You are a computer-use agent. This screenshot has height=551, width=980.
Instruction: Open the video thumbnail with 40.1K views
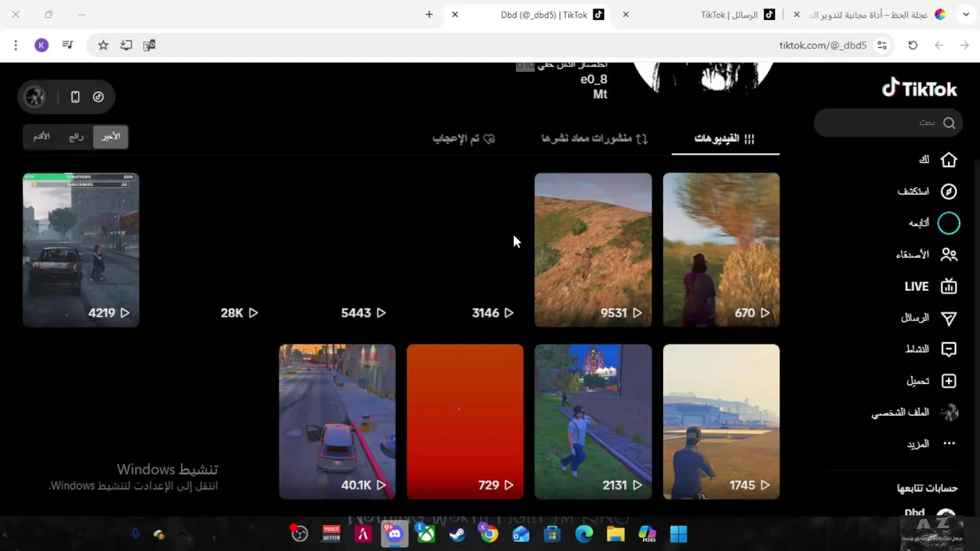point(337,422)
